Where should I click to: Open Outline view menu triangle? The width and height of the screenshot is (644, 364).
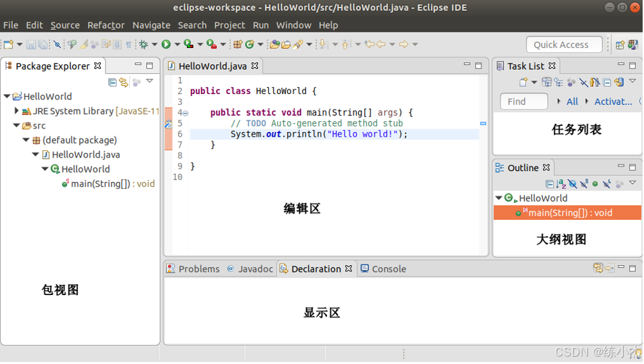point(632,183)
